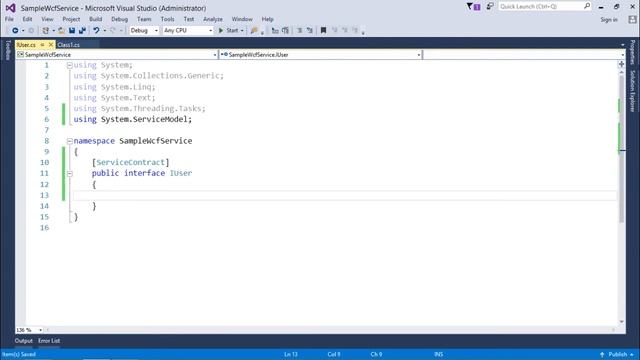Viewport: 640px width, 360px height.
Task: Open the Error List panel tab
Action: point(49,341)
